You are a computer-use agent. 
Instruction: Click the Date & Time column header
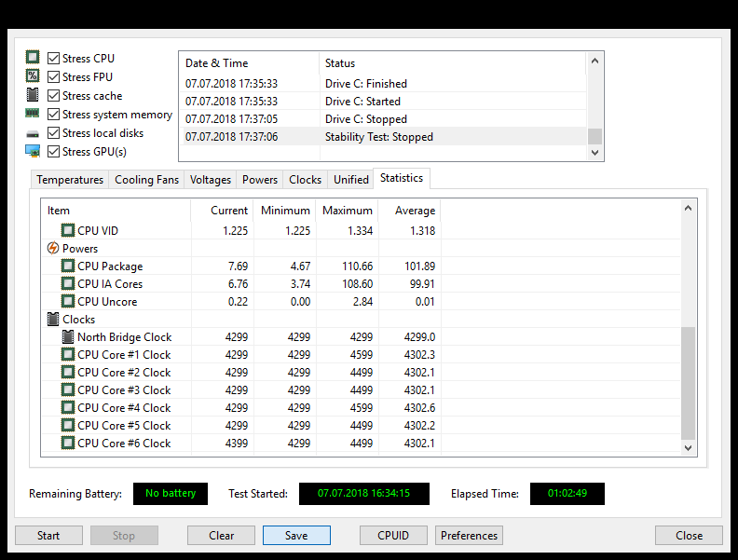250,63
